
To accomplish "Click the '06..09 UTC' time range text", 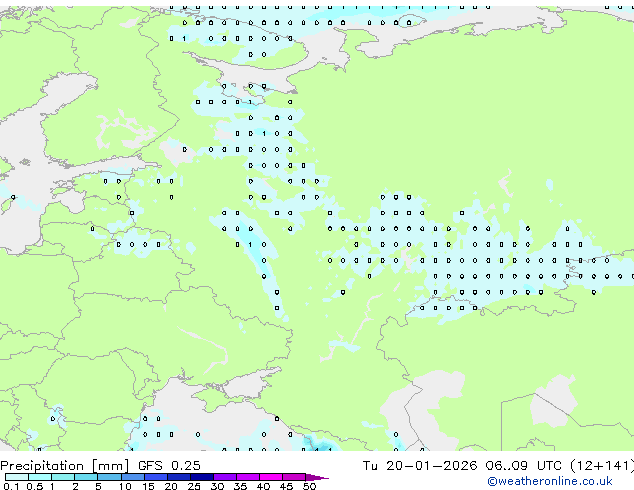I will (x=523, y=465).
